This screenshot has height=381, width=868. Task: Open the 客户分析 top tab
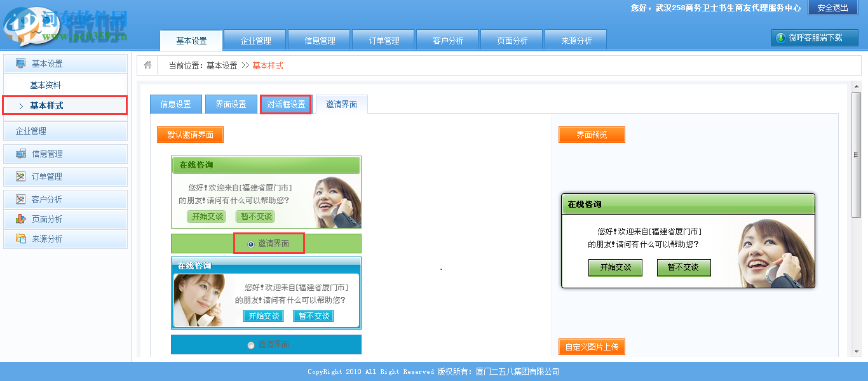tap(448, 40)
